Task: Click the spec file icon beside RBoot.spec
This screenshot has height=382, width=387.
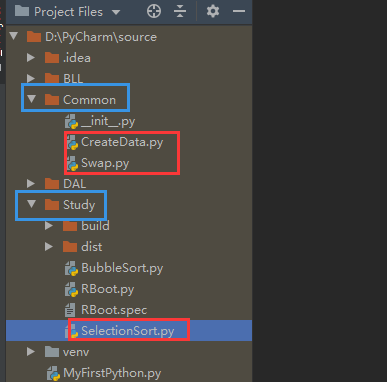Action: coord(70,310)
